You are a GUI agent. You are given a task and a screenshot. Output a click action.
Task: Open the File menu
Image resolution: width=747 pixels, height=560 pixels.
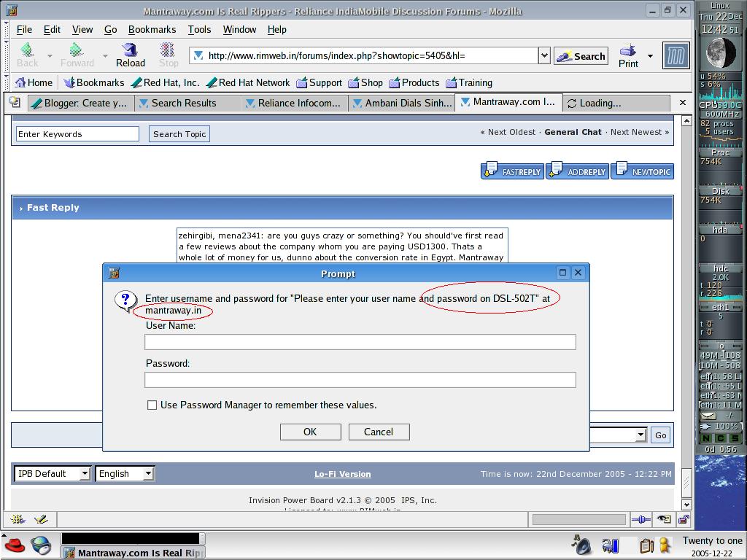click(x=24, y=29)
